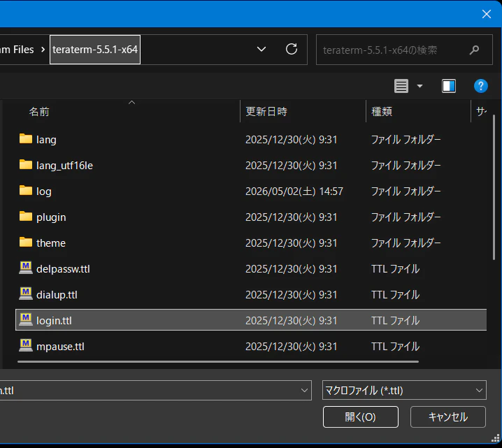Click the 2026/05/02(土) 14:57 date cell

(x=294, y=192)
